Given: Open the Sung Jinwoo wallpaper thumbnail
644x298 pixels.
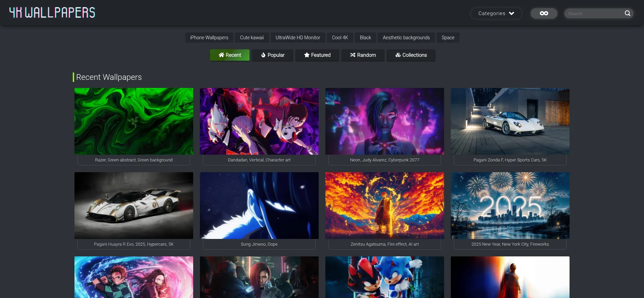Looking at the screenshot, I should coord(259,205).
